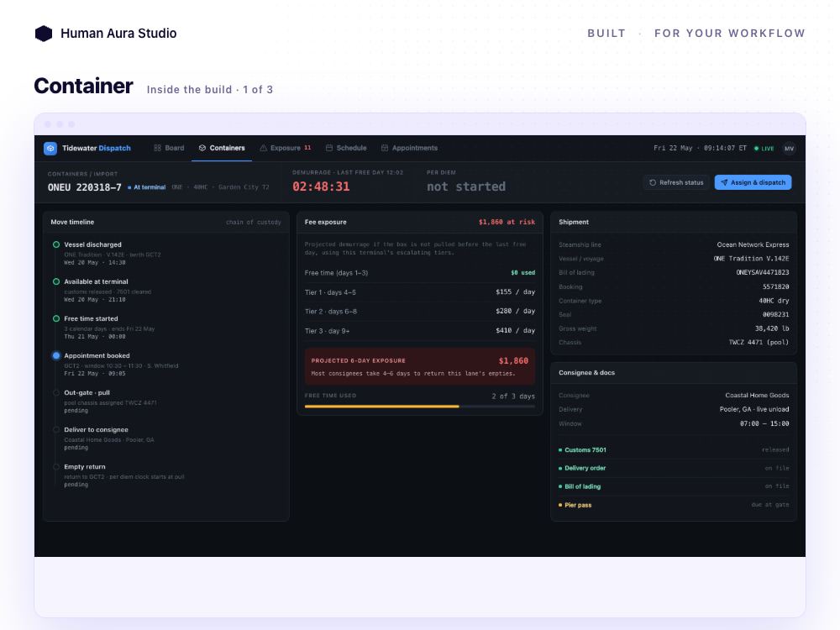Click the 'ONE Tradition V.142E' vessel value
This screenshot has width=840, height=630.
[x=751, y=259]
